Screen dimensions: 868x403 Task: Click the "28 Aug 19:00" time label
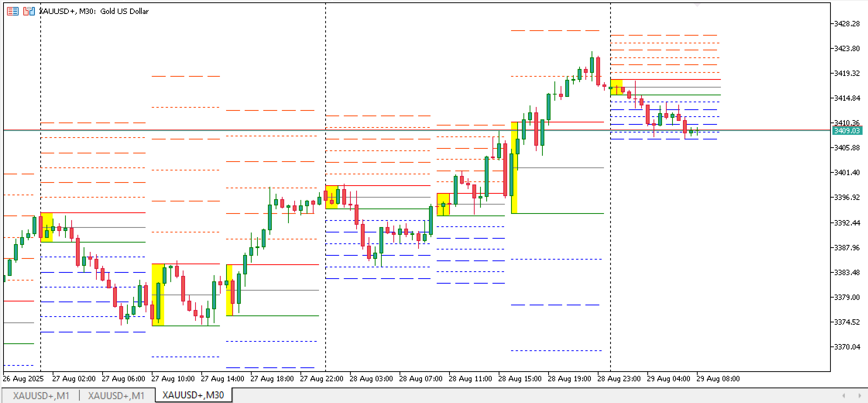569,379
